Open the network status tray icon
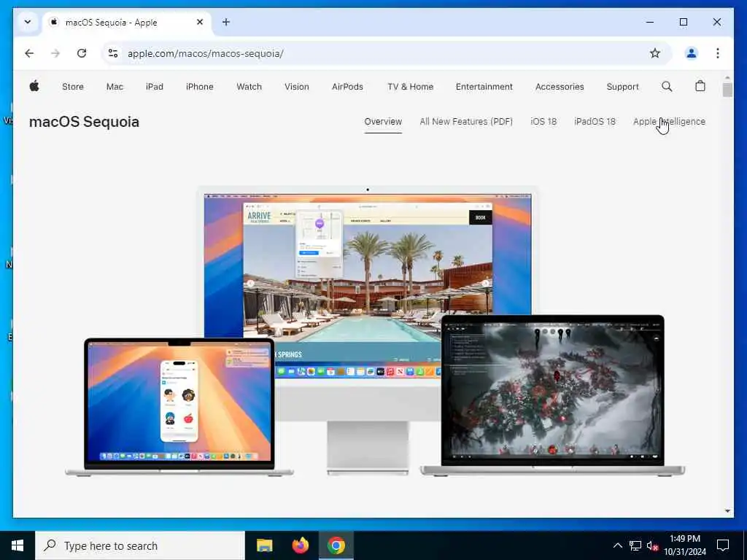This screenshot has height=560, width=747. pyautogui.click(x=635, y=545)
